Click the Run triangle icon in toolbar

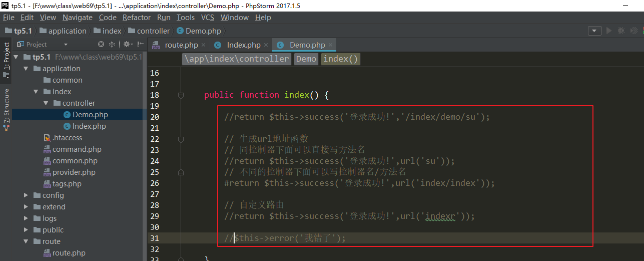tap(609, 31)
